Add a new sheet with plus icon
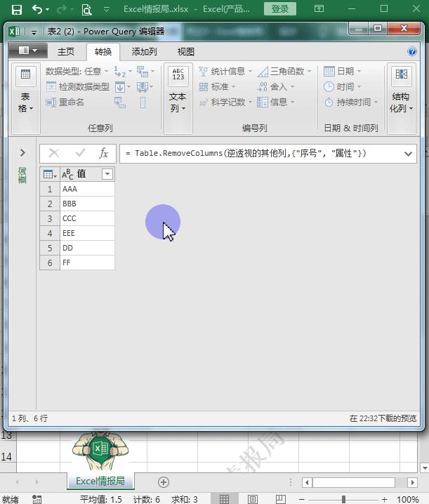 (164, 482)
